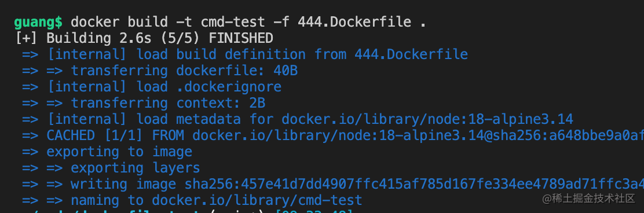Click the [+] Building 2.6s status line
The image size is (644, 213).
tap(144, 38)
